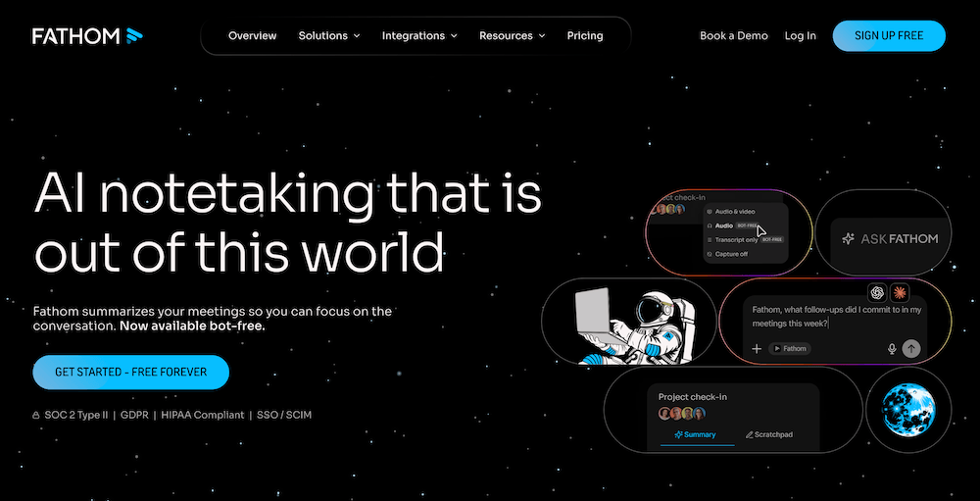Click the Book a Demo link
Image resolution: width=980 pixels, height=501 pixels.
[x=734, y=35]
